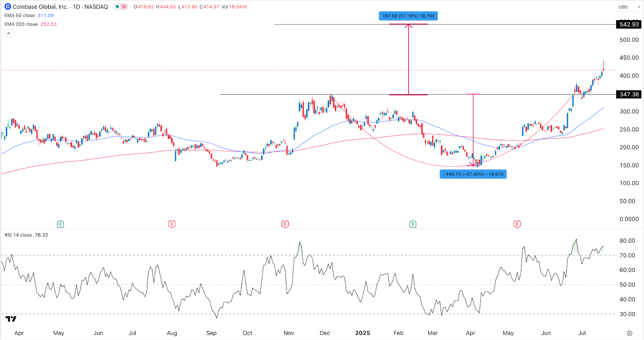Select the EMA 200 close legend

tap(21, 24)
